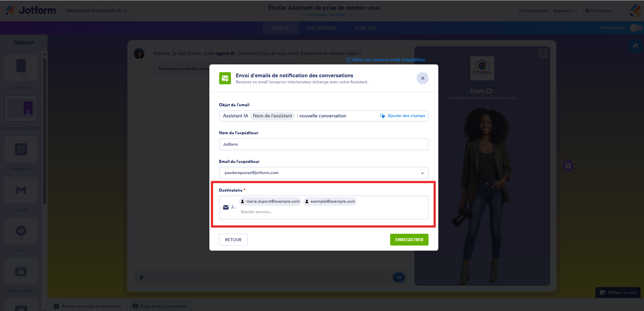The width and height of the screenshot is (644, 311).
Task: Click the channels panel scrollbar
Action: click(45, 132)
